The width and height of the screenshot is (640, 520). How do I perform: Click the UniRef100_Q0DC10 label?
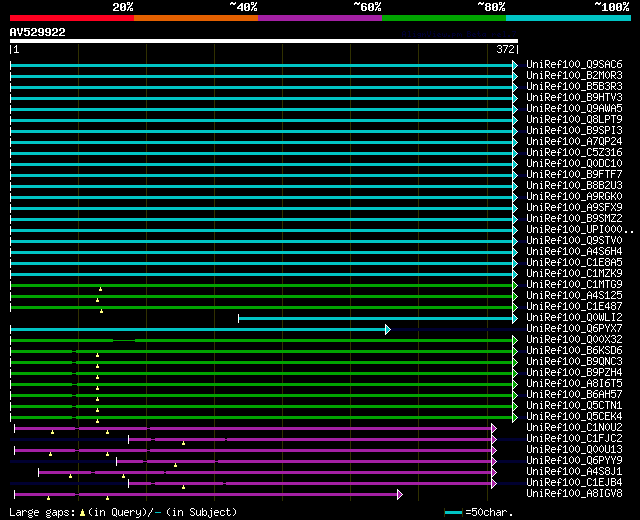click(x=574, y=164)
